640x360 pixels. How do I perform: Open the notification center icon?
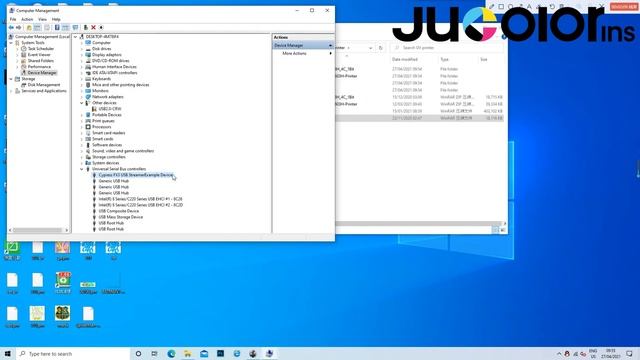[629, 353]
